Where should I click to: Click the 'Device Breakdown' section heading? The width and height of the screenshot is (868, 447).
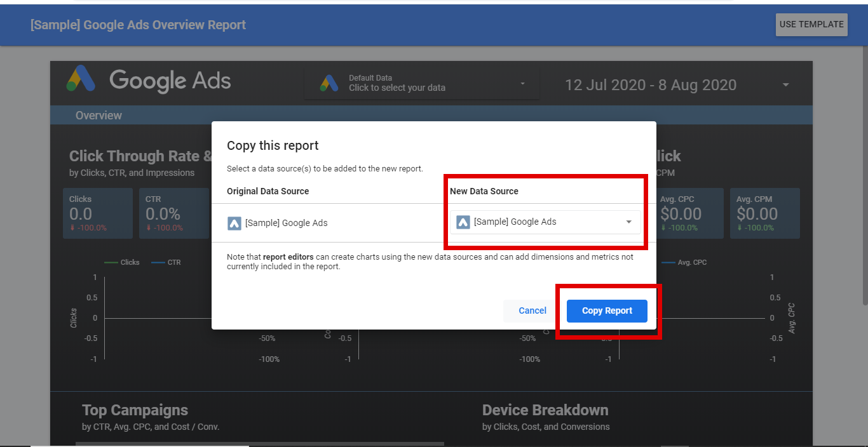click(545, 410)
